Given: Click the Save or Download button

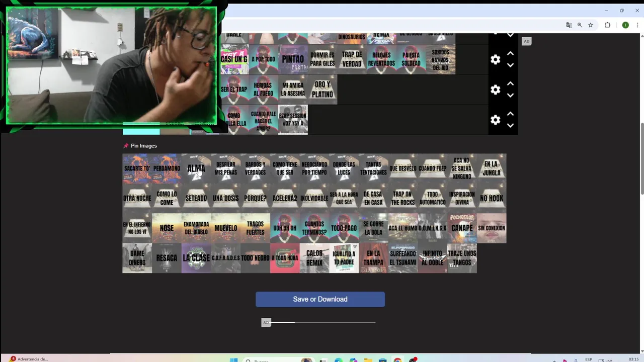Looking at the screenshot, I should [320, 299].
